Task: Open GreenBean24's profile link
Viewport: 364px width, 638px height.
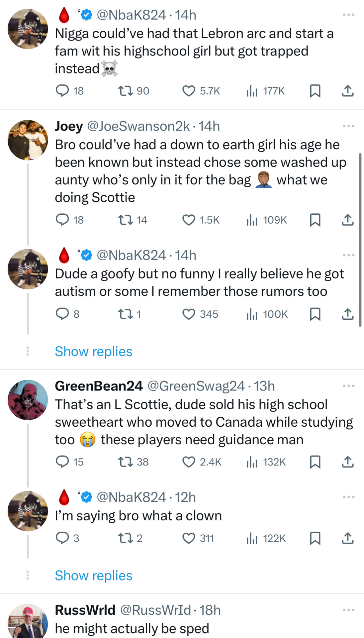Action: tap(99, 386)
